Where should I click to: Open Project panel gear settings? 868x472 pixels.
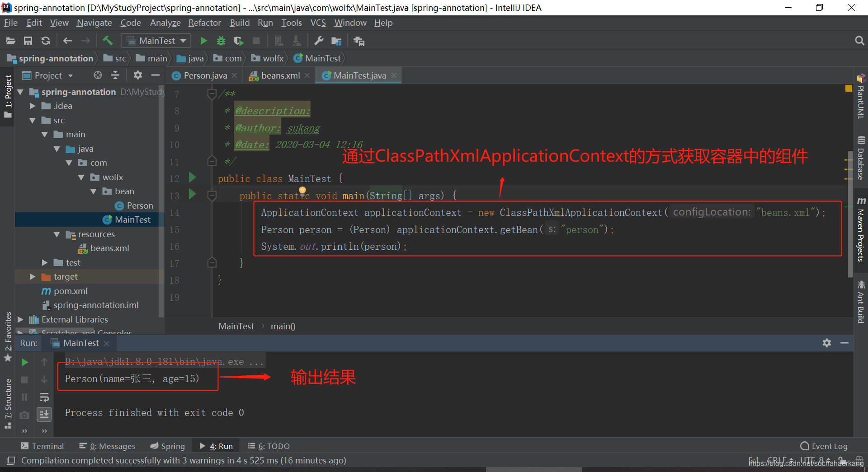(138, 75)
